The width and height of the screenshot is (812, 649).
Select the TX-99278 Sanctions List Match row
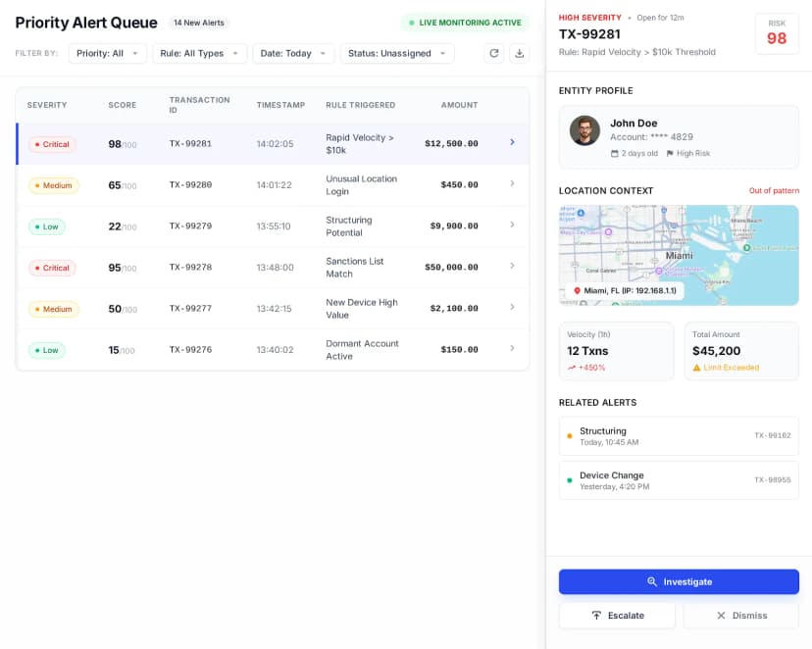pyautogui.click(x=275, y=267)
